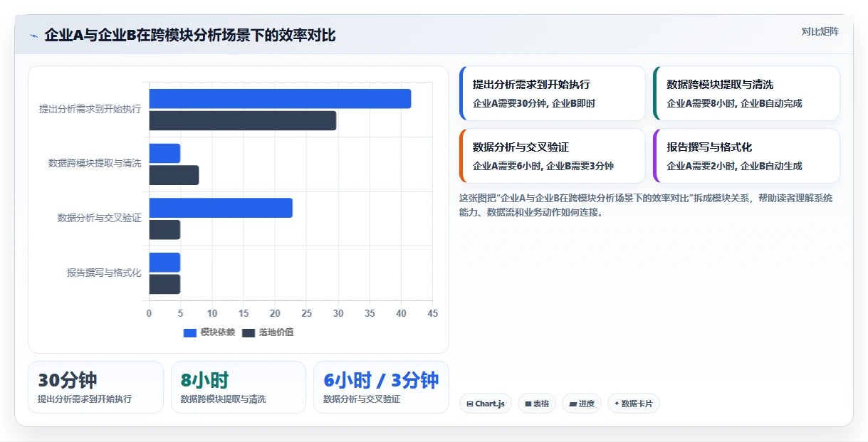
Task: Click the icon inside the Chart.js chip
Action: pos(470,404)
